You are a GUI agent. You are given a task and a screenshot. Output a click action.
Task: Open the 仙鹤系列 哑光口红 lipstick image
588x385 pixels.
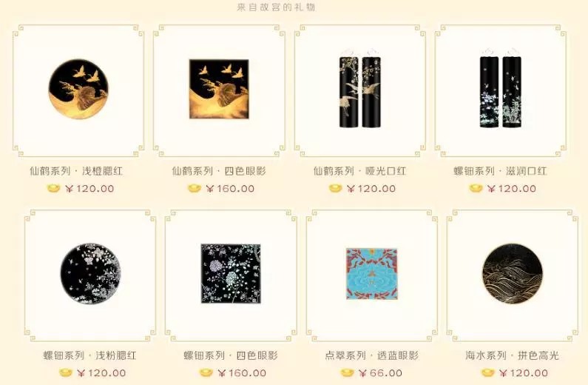360,88
